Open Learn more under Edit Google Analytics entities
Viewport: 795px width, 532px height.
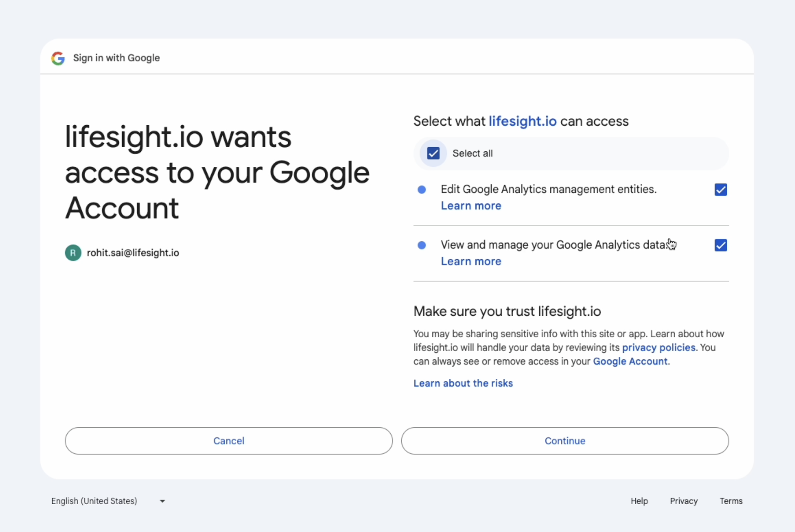471,206
